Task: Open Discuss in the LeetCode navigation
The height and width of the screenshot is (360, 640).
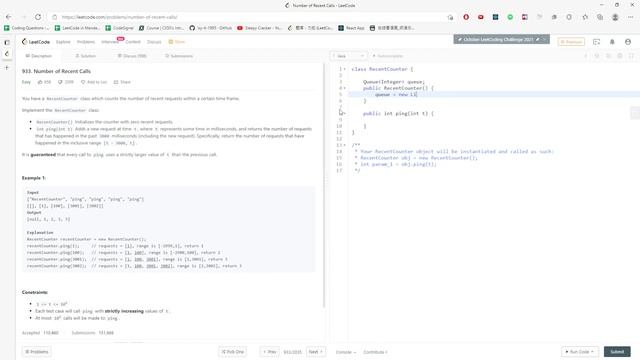Action: click(x=154, y=42)
